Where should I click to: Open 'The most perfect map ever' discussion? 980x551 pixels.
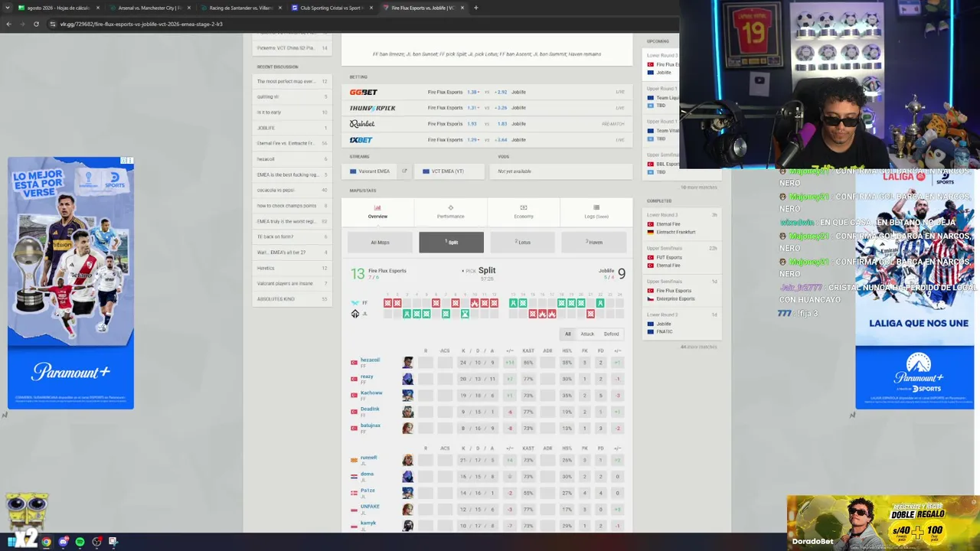[292, 81]
